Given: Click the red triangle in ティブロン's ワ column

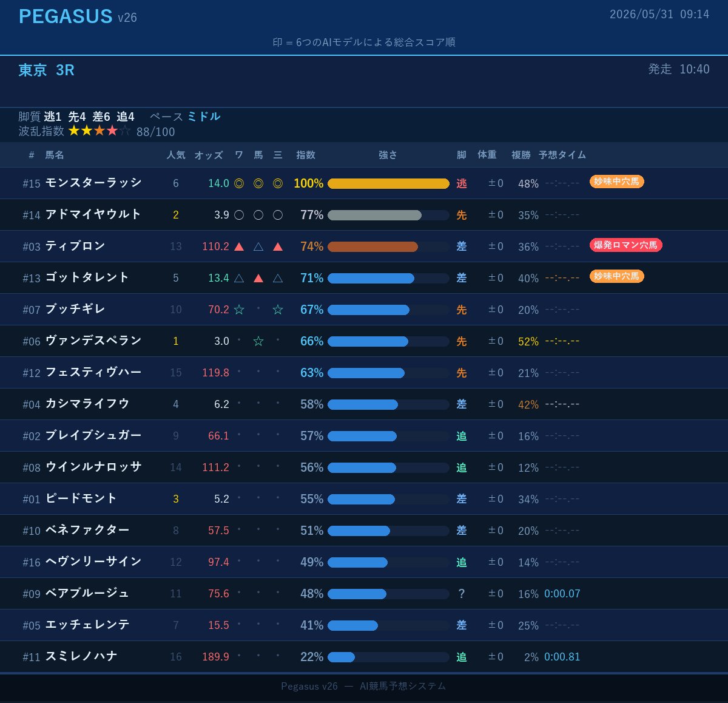Looking at the screenshot, I should pyautogui.click(x=239, y=246).
